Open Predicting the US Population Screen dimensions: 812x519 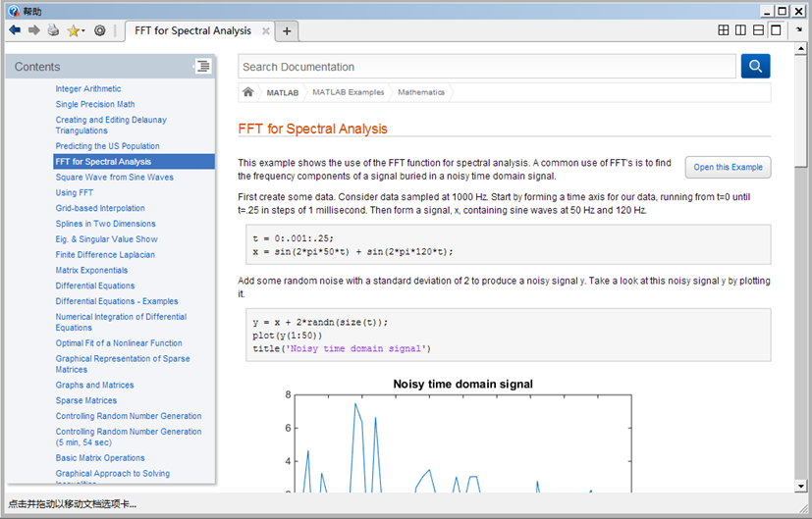(107, 146)
